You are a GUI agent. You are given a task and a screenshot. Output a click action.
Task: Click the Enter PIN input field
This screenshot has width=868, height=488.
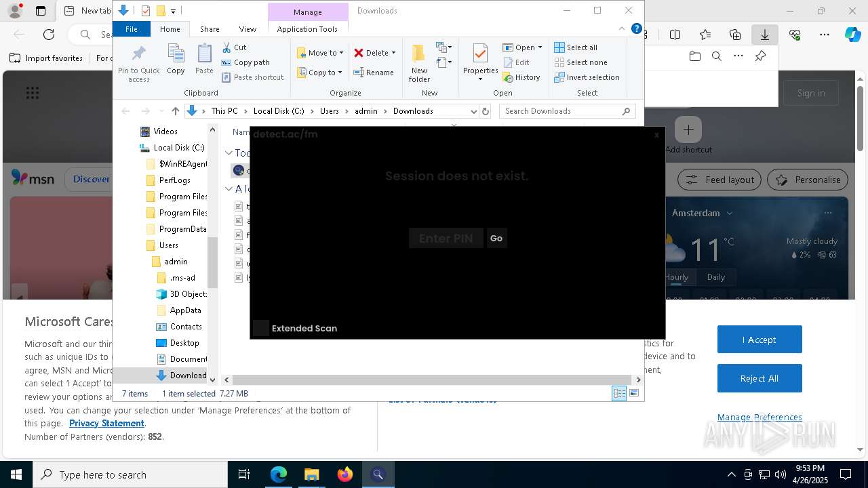click(x=446, y=238)
